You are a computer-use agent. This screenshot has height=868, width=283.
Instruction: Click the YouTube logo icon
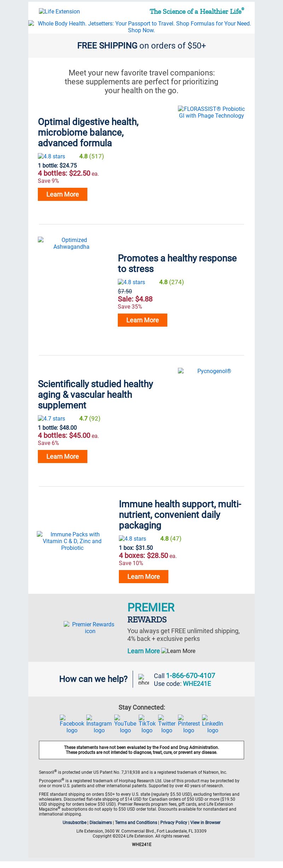[125, 724]
